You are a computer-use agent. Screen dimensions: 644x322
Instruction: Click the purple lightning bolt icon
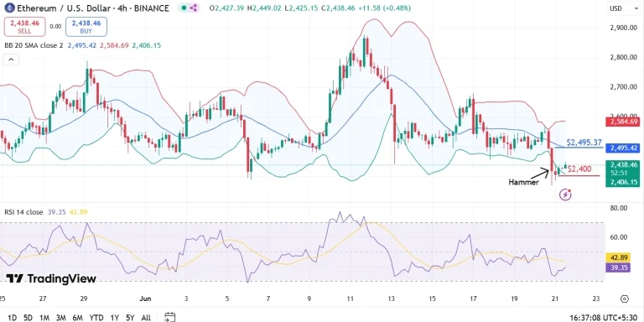(x=565, y=195)
